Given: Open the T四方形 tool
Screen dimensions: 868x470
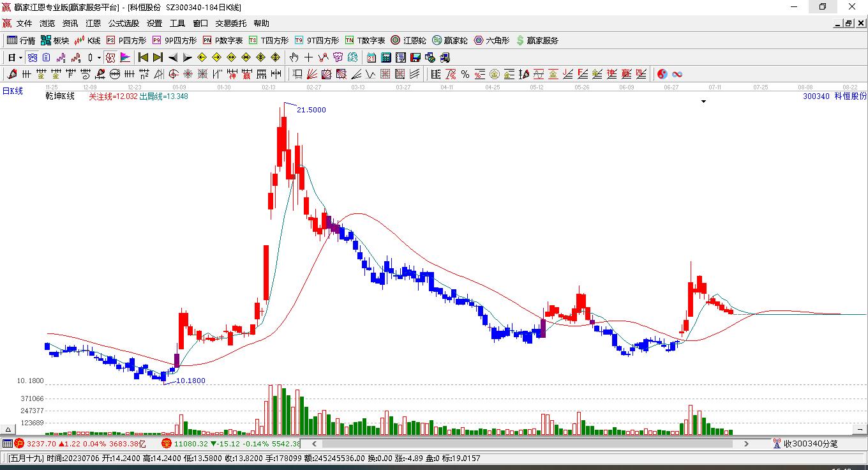Looking at the screenshot, I should coord(269,40).
